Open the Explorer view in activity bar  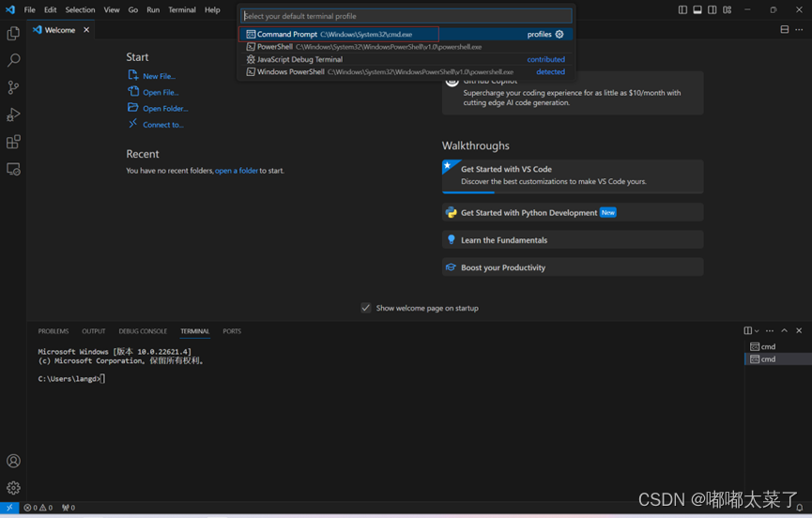click(13, 34)
